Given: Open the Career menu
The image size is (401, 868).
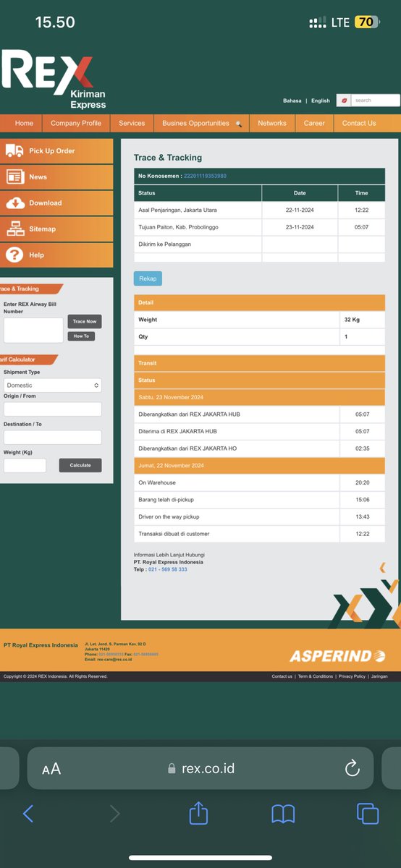Looking at the screenshot, I should [314, 123].
